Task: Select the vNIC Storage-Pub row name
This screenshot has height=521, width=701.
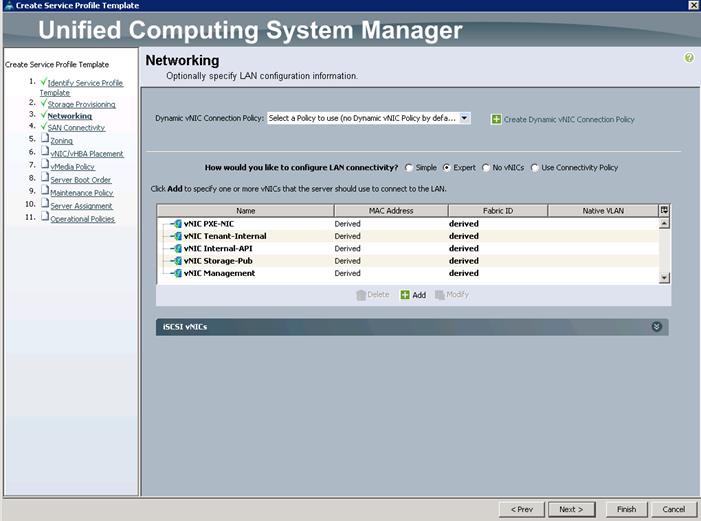Action: click(218, 261)
